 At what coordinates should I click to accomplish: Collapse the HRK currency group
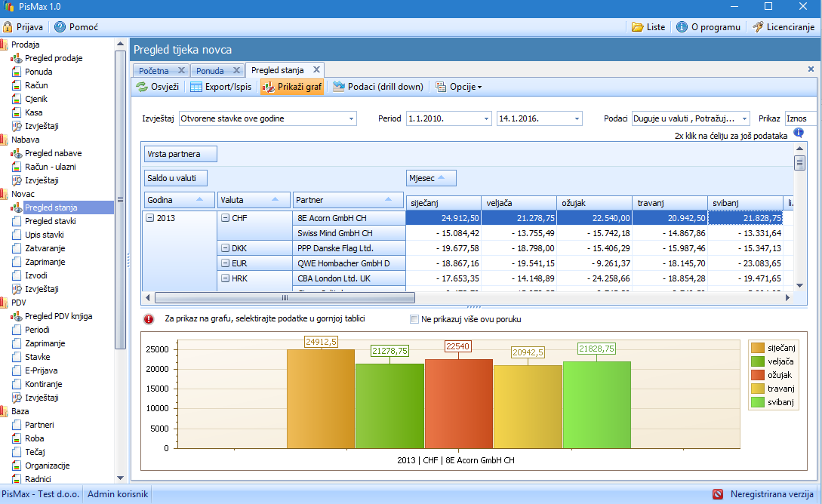[x=226, y=278]
